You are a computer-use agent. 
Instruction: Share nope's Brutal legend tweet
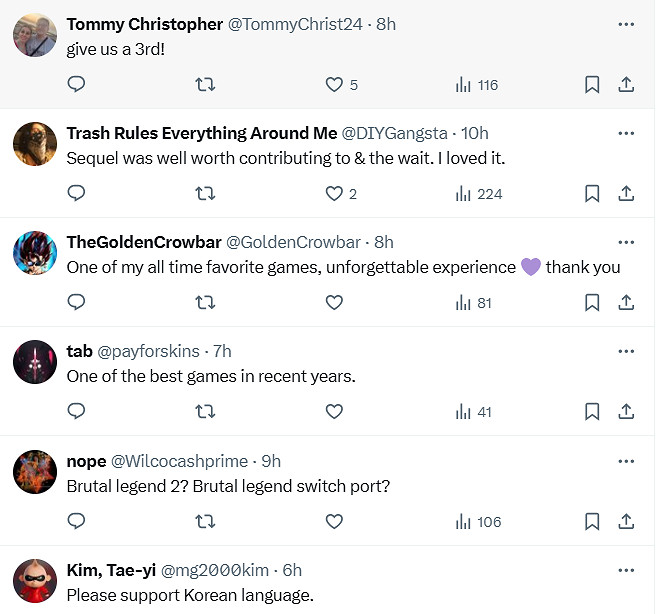tap(627, 521)
